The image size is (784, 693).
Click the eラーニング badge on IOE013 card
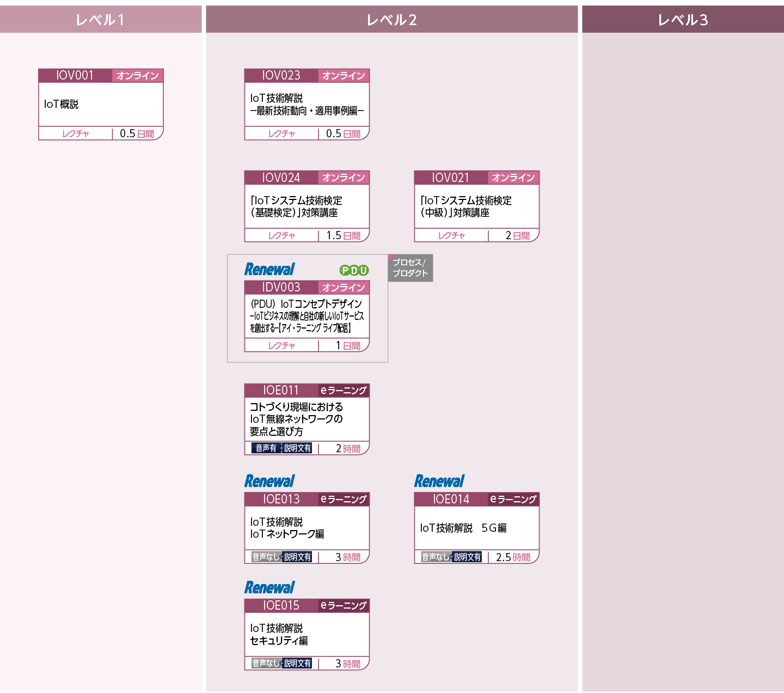tap(344, 499)
